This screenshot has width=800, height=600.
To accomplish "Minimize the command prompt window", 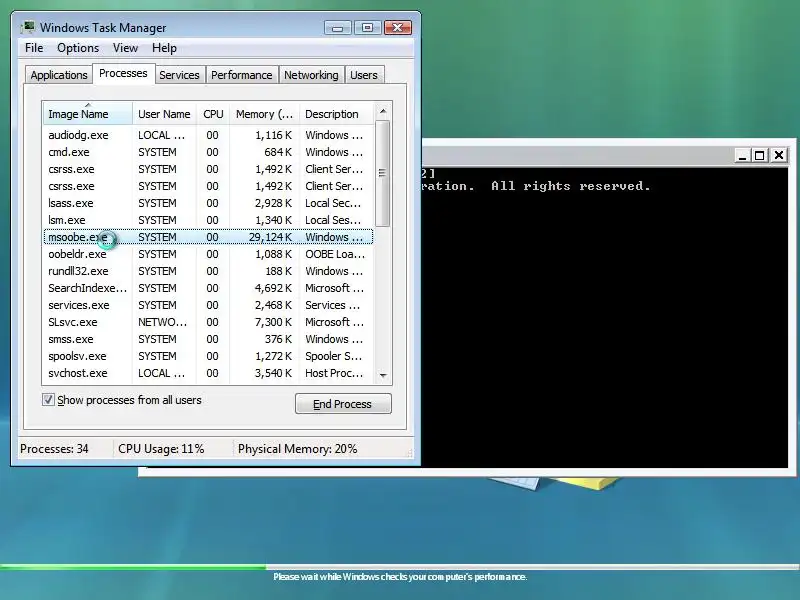I will pos(743,155).
